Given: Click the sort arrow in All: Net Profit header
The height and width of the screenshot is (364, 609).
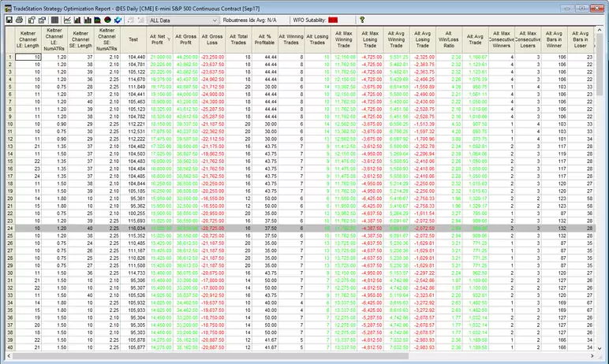Looking at the screenshot, I should point(169,39).
